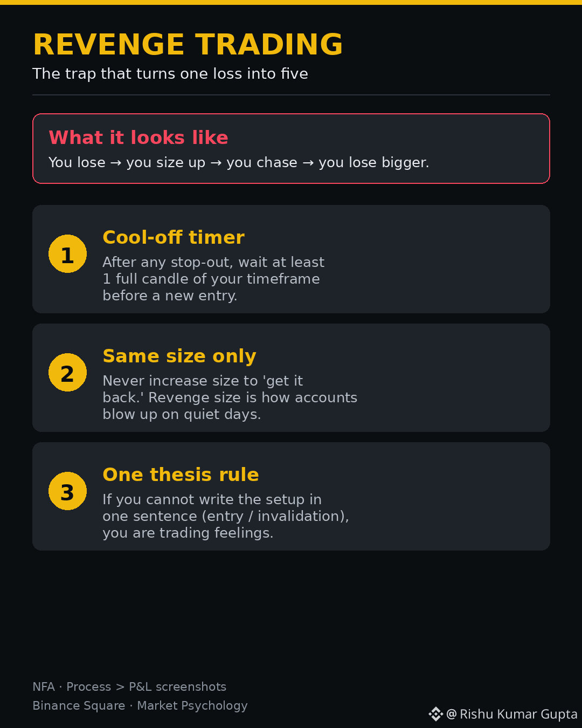Click the Binance logo icon in watermark
This screenshot has width=582, height=728.
tap(435, 714)
